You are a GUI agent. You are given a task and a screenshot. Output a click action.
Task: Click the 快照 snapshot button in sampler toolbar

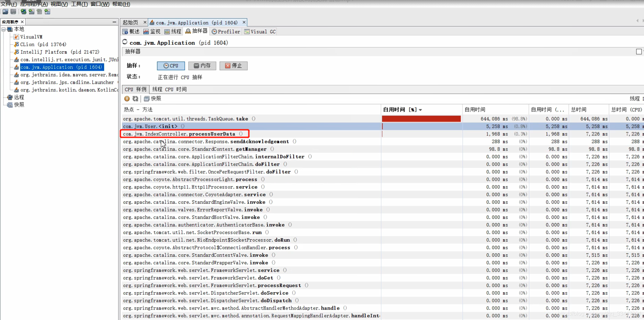pos(152,99)
